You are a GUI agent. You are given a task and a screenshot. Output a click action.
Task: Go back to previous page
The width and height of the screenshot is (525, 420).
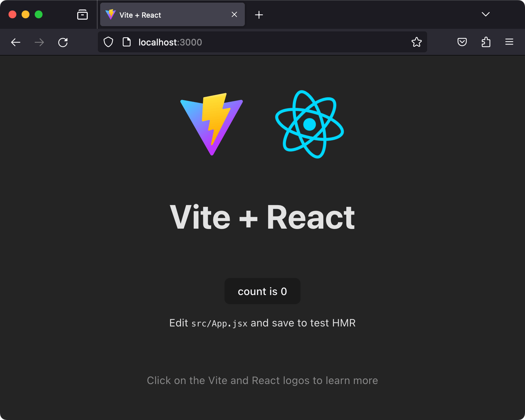click(16, 42)
